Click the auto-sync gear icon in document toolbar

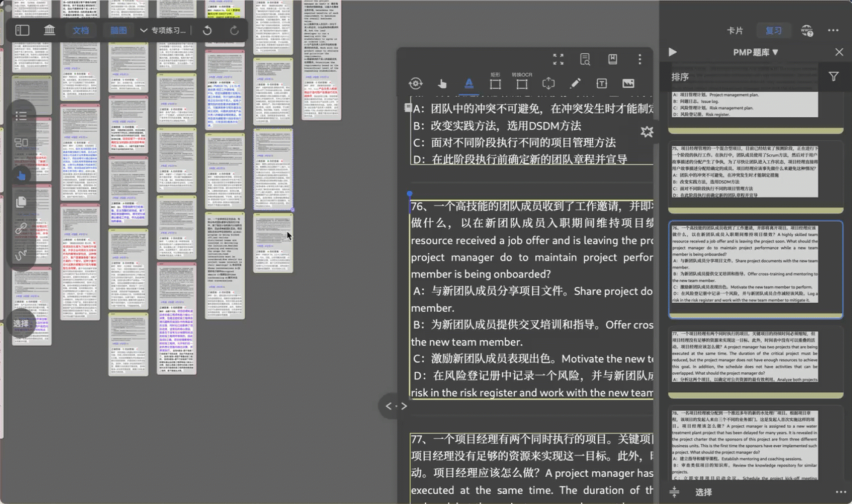pos(415,84)
